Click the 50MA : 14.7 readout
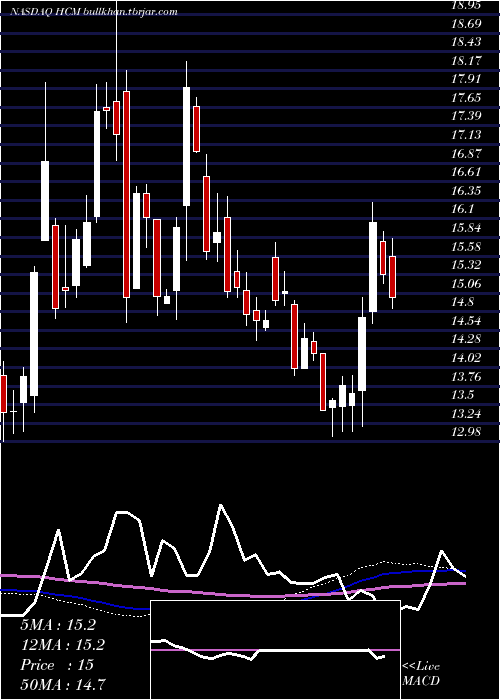500x700 pixels. tap(63, 684)
